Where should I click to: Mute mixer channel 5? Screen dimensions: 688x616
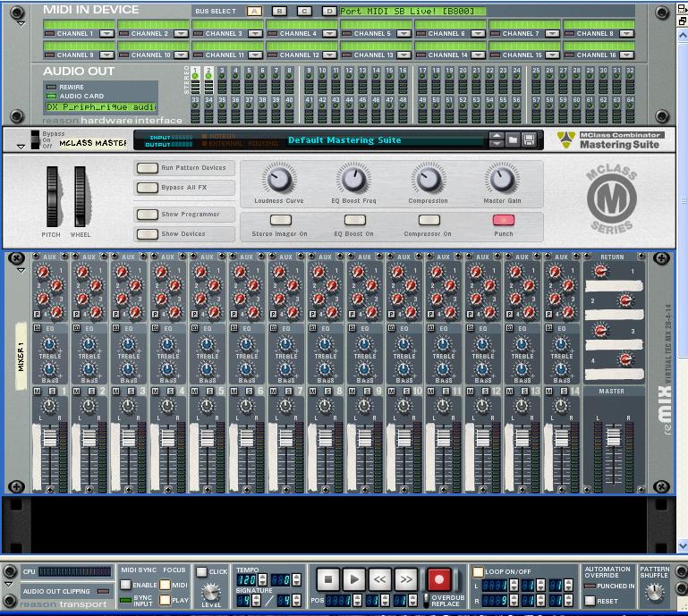[x=194, y=391]
